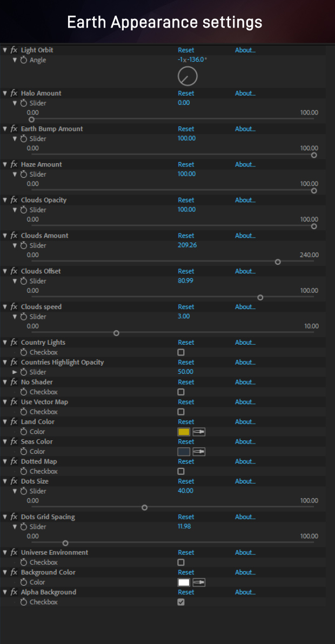The image size is (335, 644).
Task: Open the Land Color yellow swatch
Action: click(184, 432)
